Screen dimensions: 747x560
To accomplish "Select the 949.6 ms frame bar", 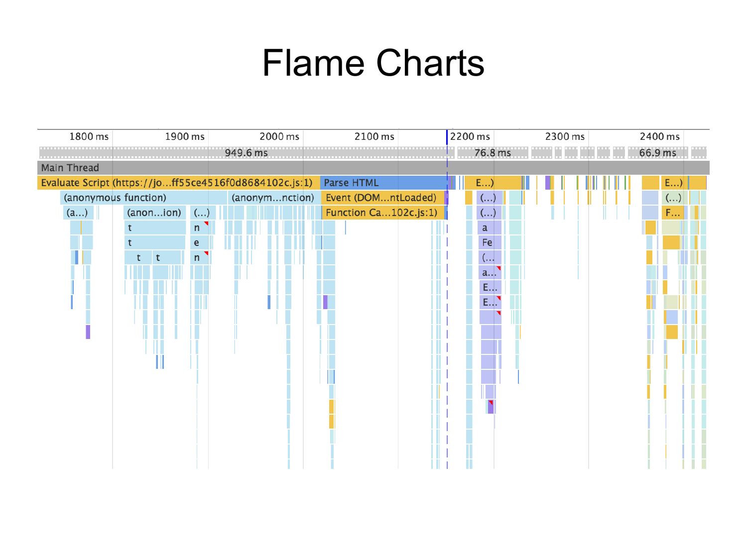I will pyautogui.click(x=246, y=153).
